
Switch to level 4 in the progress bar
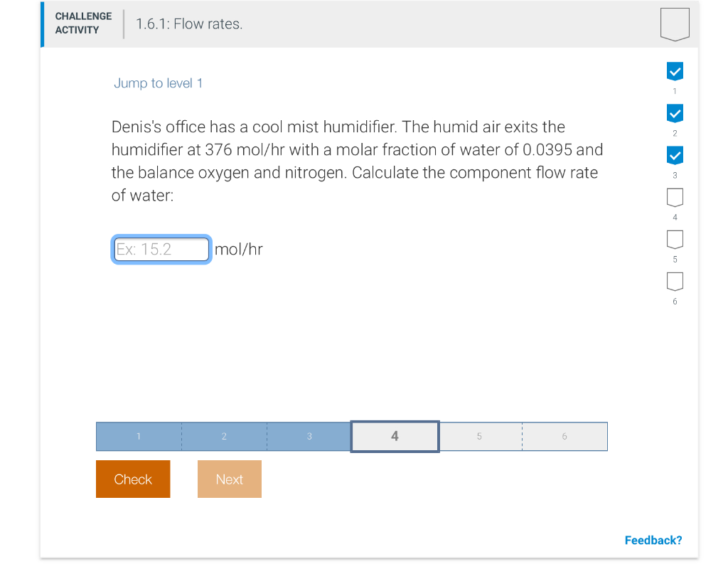tap(395, 436)
